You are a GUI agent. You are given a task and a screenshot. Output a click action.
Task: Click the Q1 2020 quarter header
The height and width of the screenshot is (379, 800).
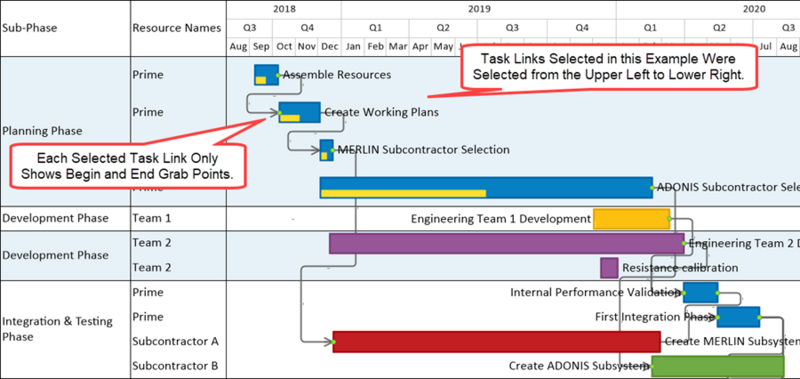click(650, 28)
